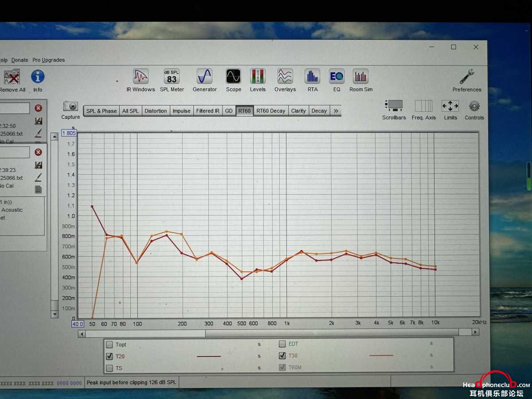
Task: Click the first measurement name field
Action: [x=15, y=108]
